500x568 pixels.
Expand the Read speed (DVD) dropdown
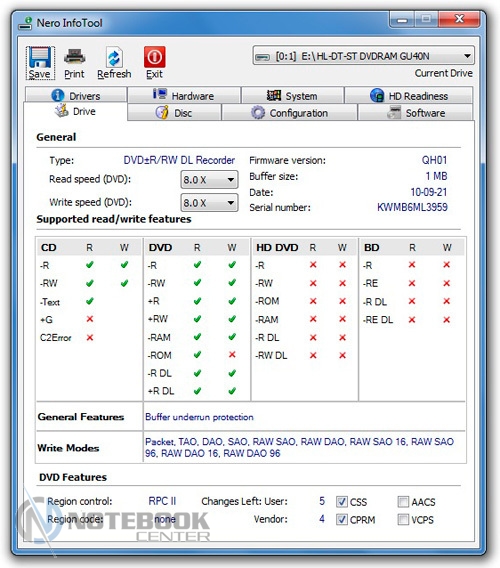click(x=209, y=179)
